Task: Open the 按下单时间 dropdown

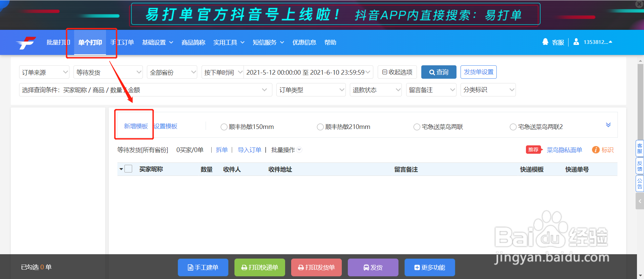Action: pyautogui.click(x=223, y=72)
